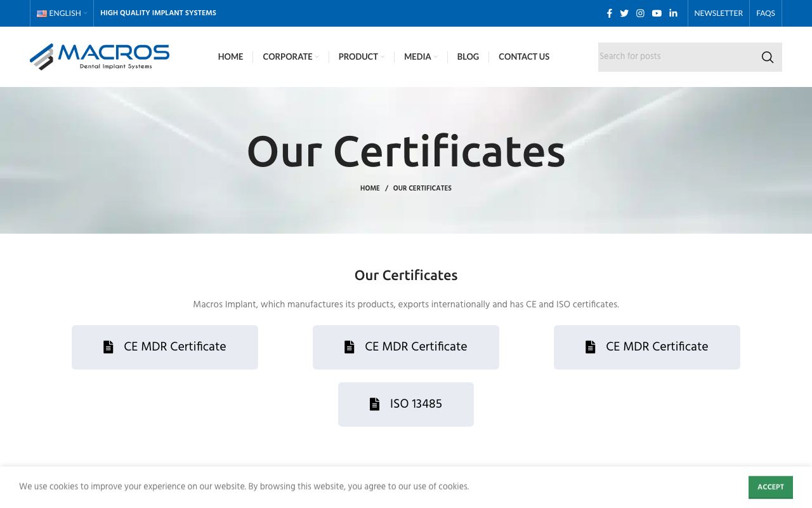This screenshot has height=508, width=812.
Task: Follow the Newsletter link in top bar
Action: pyautogui.click(x=718, y=13)
